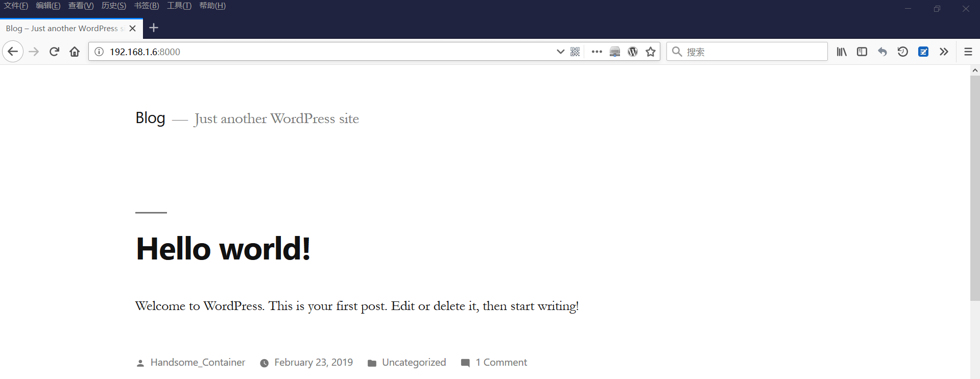980x379 pixels.
Task: Open the Firefox hamburger menu
Action: click(x=968, y=52)
